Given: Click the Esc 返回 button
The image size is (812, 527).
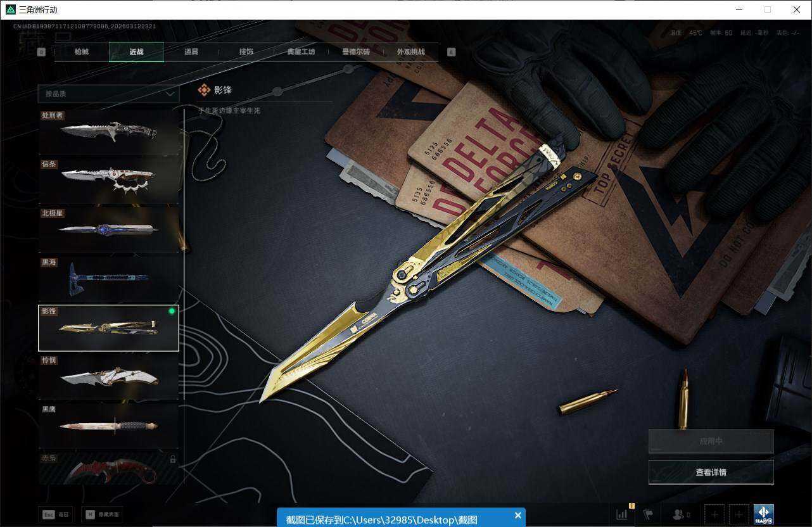Looking at the screenshot, I should coord(55,515).
